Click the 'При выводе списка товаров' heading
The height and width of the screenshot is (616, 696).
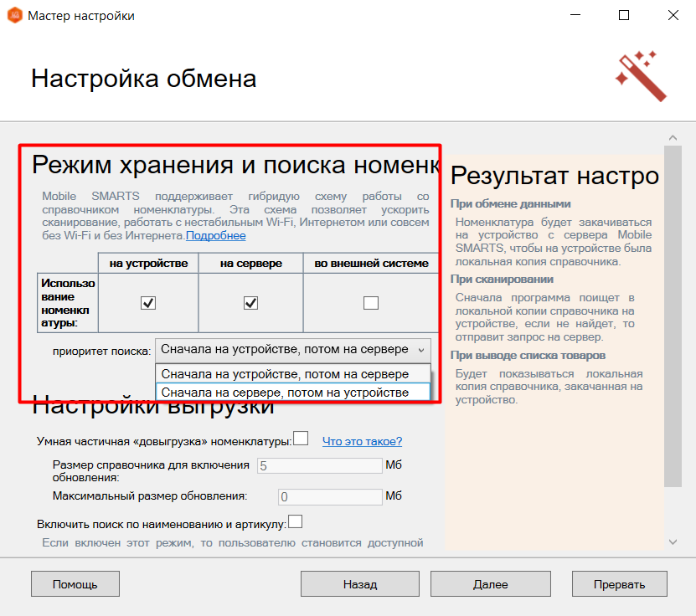(528, 356)
